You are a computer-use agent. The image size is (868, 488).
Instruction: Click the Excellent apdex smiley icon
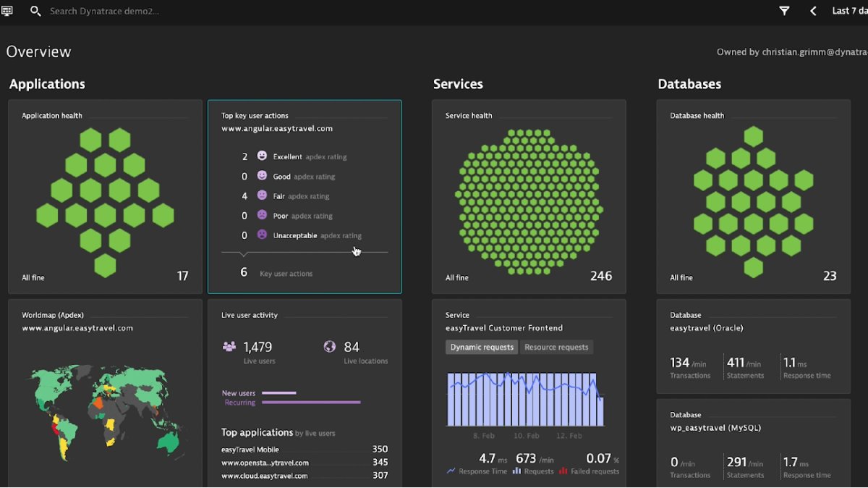[x=262, y=156]
